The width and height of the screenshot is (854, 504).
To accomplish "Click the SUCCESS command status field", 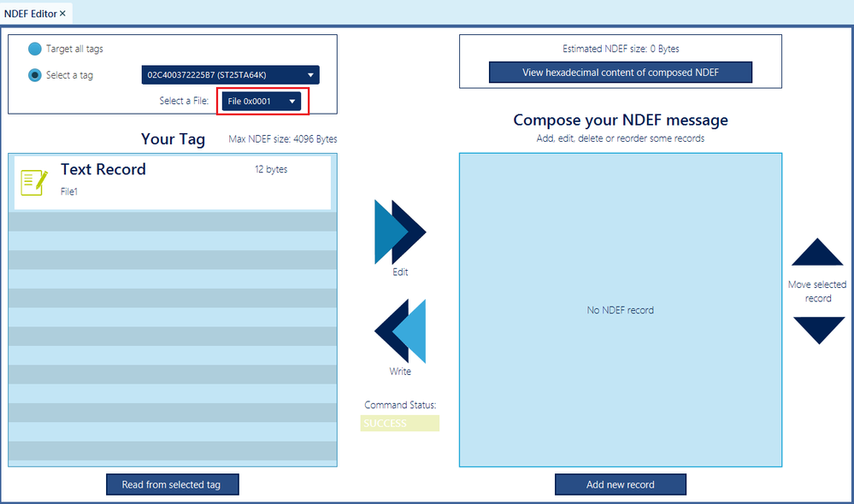I will click(400, 424).
